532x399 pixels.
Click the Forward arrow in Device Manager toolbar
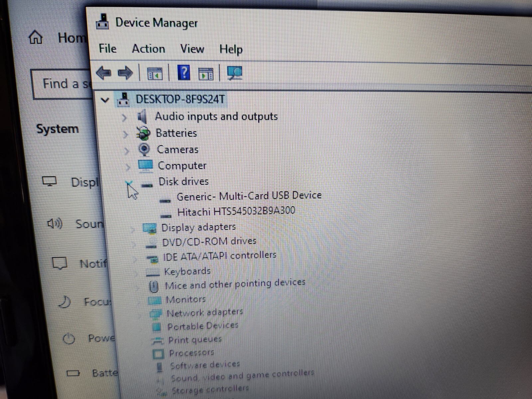pos(125,73)
